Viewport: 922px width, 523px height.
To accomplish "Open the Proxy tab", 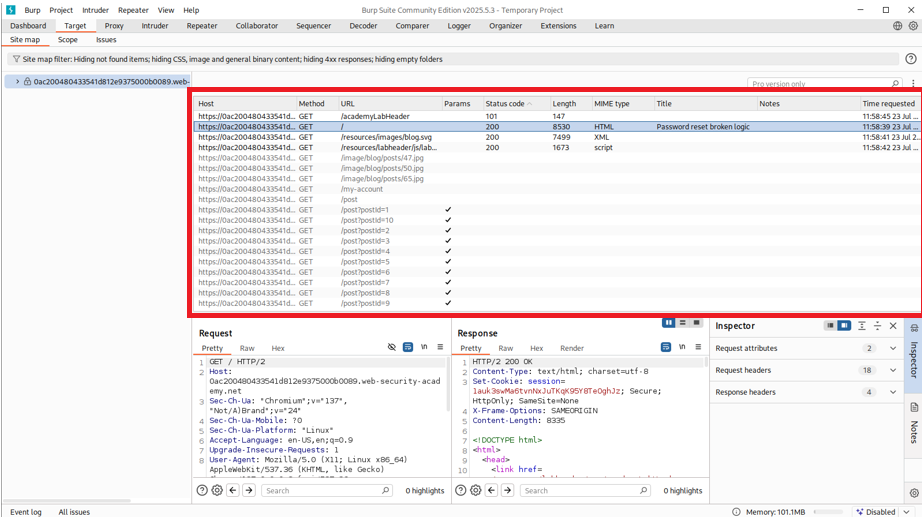I will tap(114, 26).
